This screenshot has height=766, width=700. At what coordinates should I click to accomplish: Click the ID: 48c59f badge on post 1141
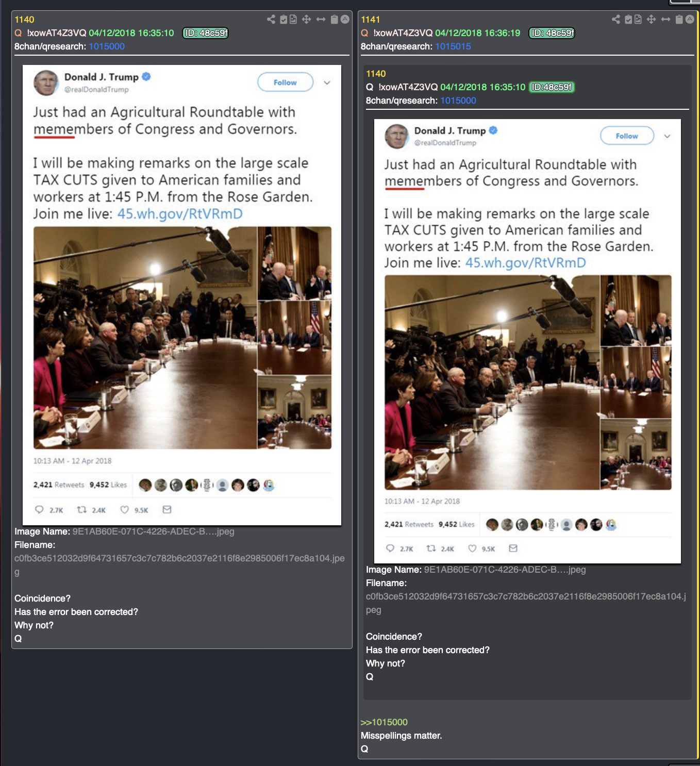click(x=552, y=33)
